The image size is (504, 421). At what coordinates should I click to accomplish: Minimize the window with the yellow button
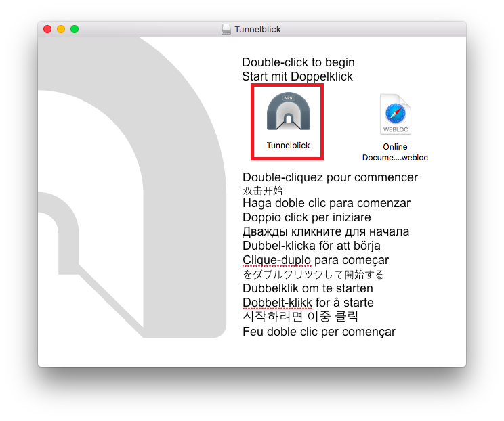pos(61,29)
